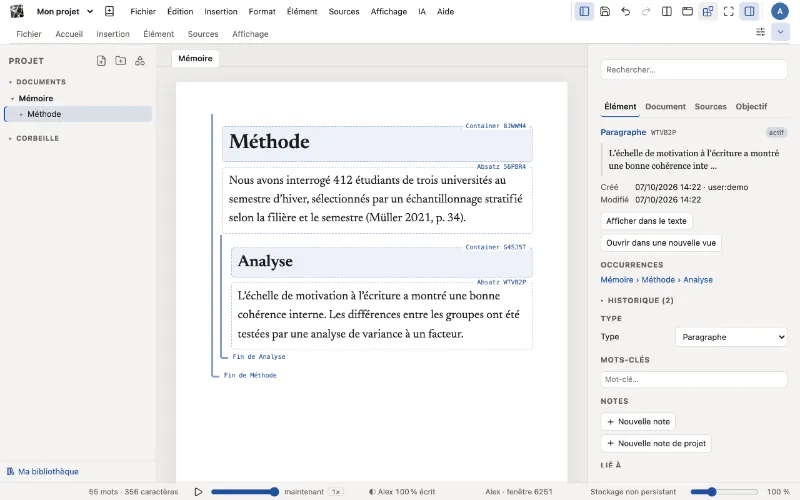Click the Ma bibliothèque library icon
The height and width of the screenshot is (500, 800).
coord(10,471)
